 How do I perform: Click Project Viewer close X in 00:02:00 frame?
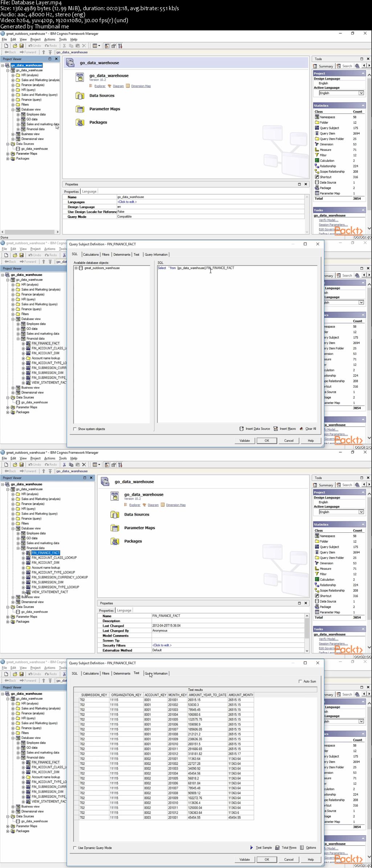click(91, 478)
